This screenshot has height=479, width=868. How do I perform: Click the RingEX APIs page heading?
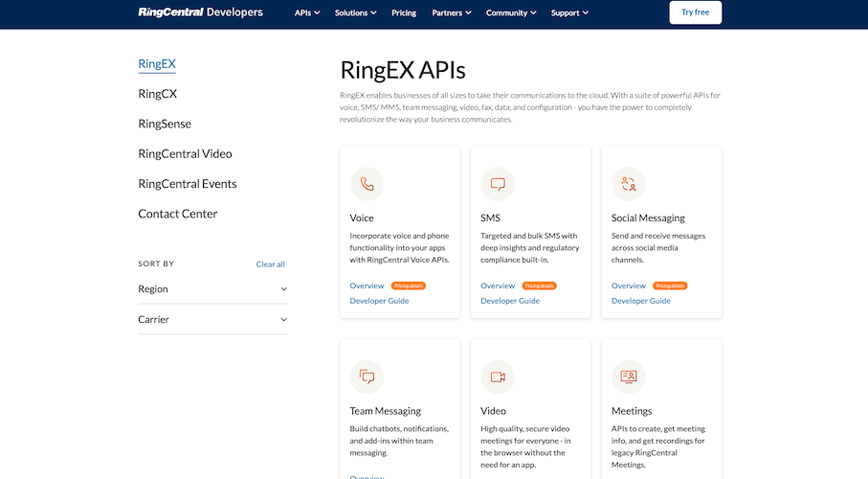403,70
